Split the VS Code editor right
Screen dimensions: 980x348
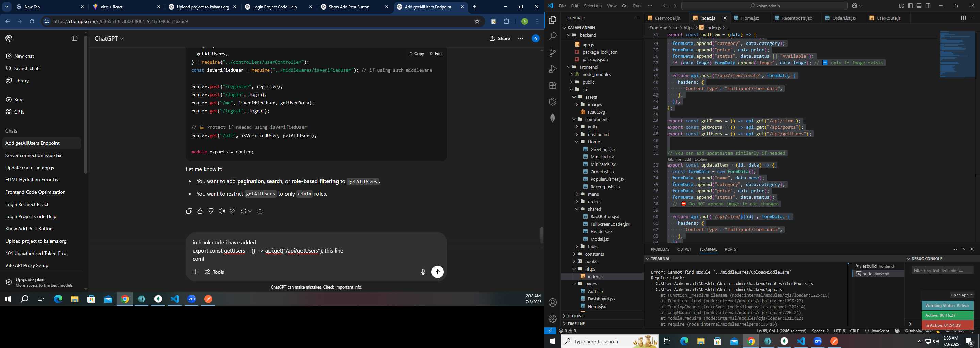tap(963, 18)
